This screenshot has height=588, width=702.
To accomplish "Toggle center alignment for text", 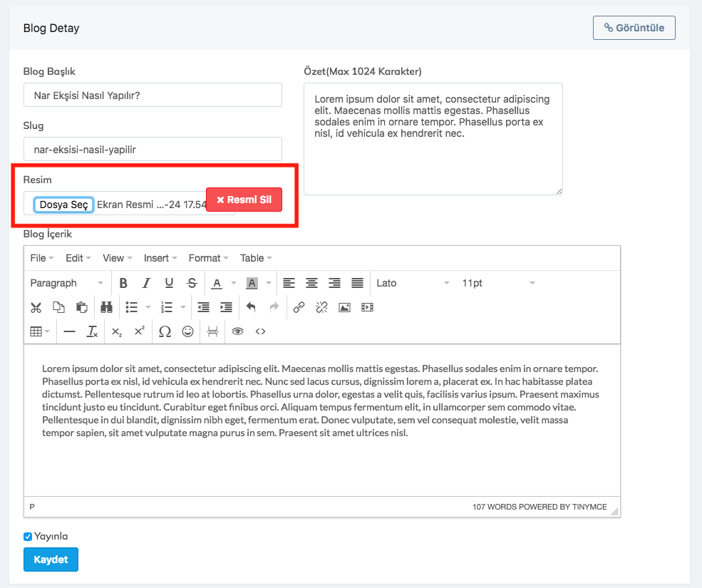I will 311,283.
